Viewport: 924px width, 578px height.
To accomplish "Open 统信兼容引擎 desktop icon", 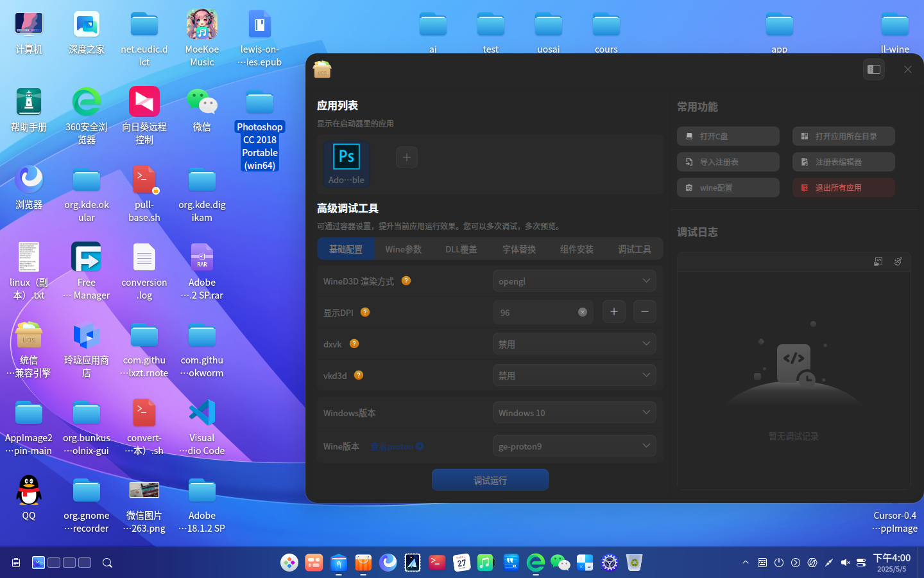I will [29, 349].
